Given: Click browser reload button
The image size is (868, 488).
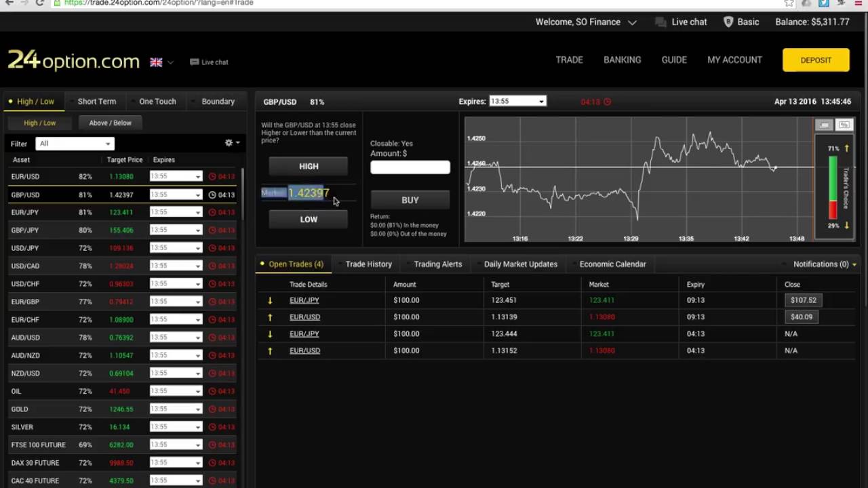Looking at the screenshot, I should pyautogui.click(x=40, y=3).
